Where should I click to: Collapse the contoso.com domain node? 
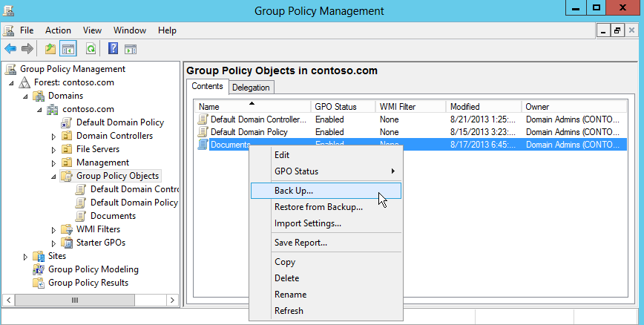[x=39, y=110]
